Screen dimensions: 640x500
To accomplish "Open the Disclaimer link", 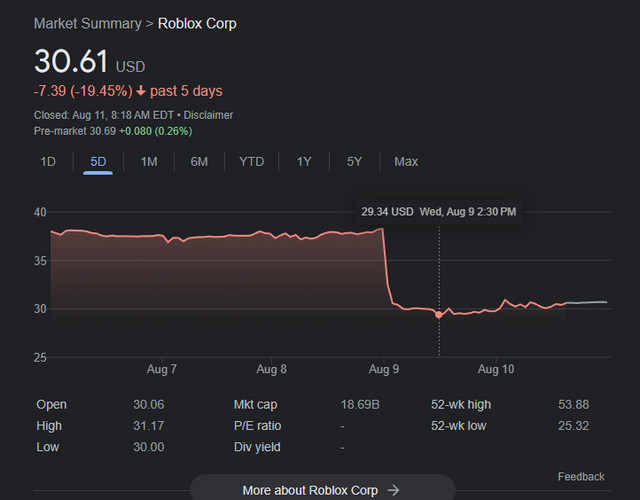I will pyautogui.click(x=208, y=115).
